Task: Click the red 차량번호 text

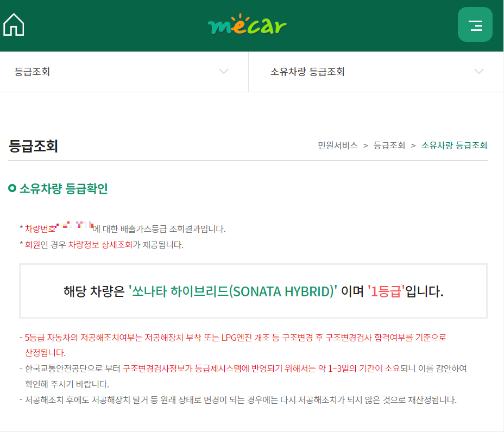Action: (40, 229)
